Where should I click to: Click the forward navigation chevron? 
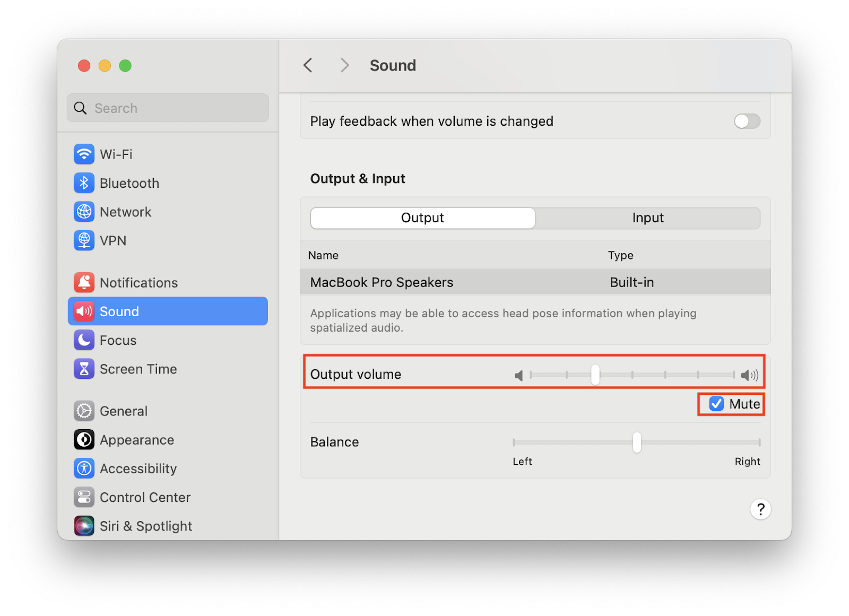pos(345,65)
